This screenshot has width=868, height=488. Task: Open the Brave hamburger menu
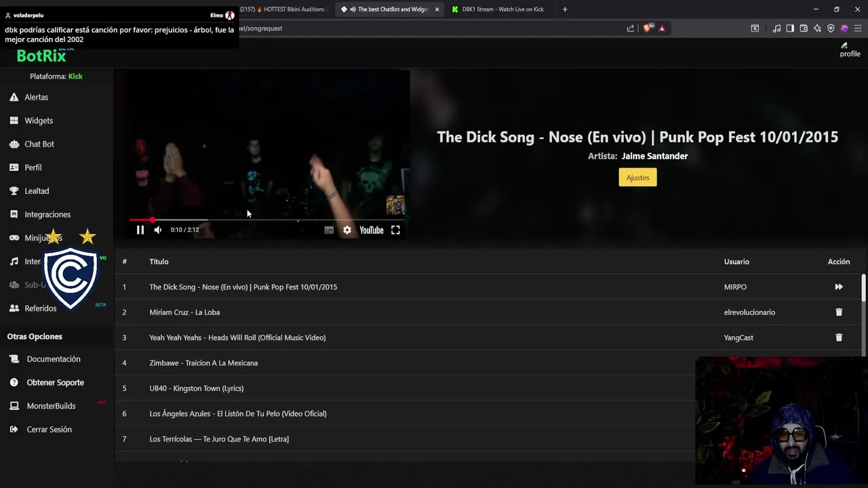(x=858, y=28)
